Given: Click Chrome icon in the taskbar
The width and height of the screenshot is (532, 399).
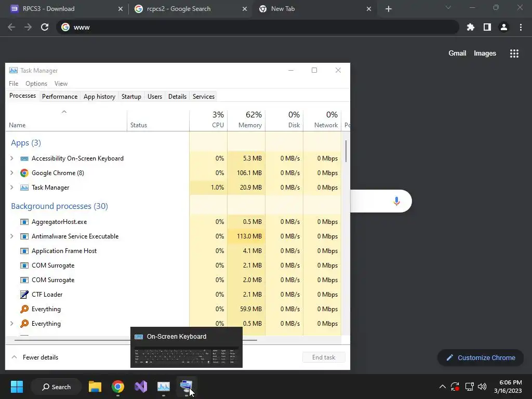Looking at the screenshot, I should [118, 387].
